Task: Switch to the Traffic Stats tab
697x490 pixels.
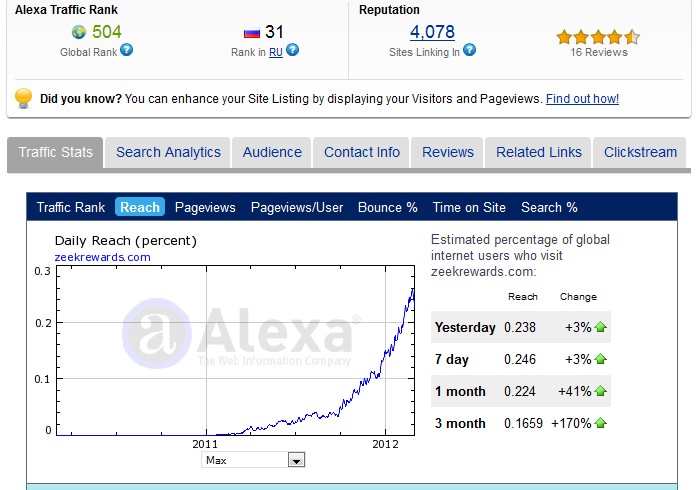Action: (55, 152)
